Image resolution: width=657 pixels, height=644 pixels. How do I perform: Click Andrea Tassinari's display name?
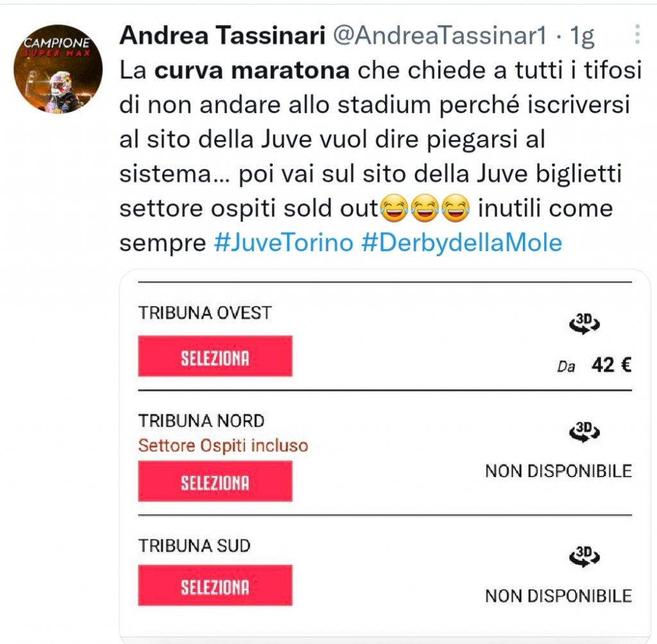(x=221, y=35)
